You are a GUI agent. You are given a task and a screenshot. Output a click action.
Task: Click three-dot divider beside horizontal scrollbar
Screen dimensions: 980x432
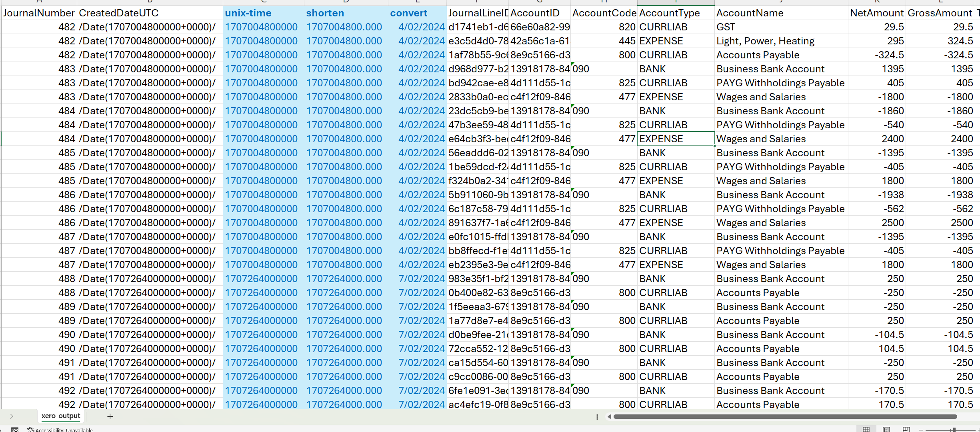[x=597, y=417]
